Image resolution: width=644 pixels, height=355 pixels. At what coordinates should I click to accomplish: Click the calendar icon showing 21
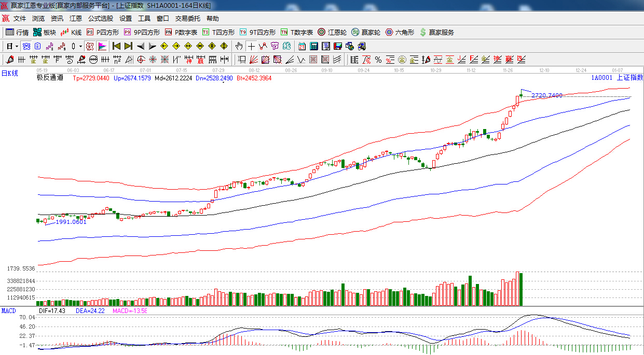point(302,46)
